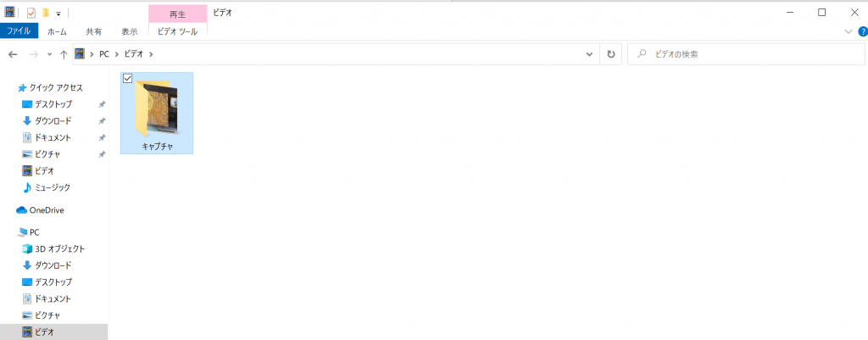Click the back navigation arrow
This screenshot has width=868, height=340.
point(14,54)
